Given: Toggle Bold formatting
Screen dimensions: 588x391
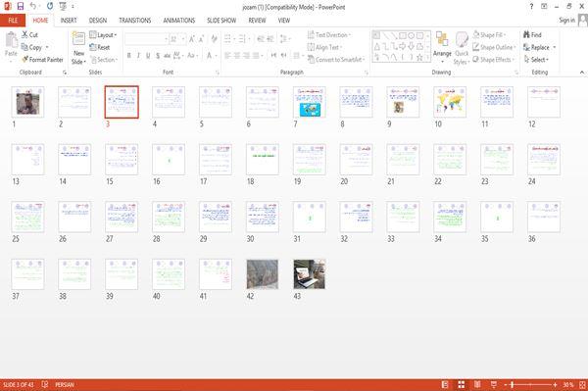Looking at the screenshot, I should 129,56.
